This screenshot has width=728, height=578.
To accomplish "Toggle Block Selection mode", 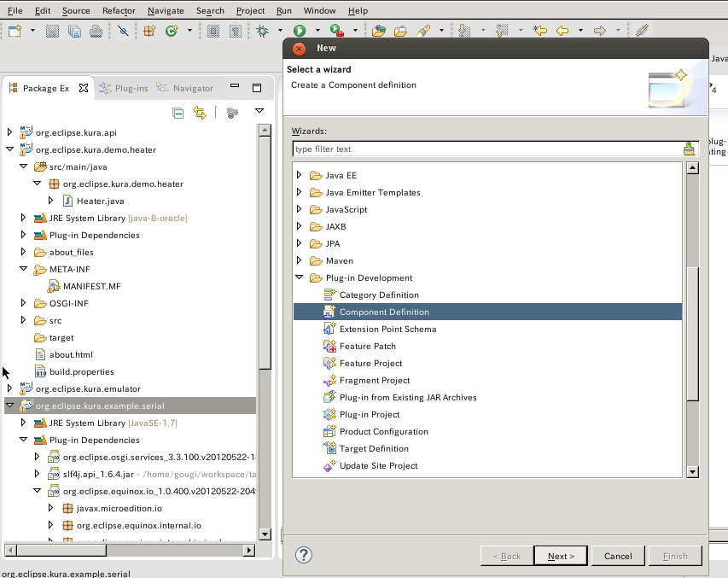I will coord(213,31).
